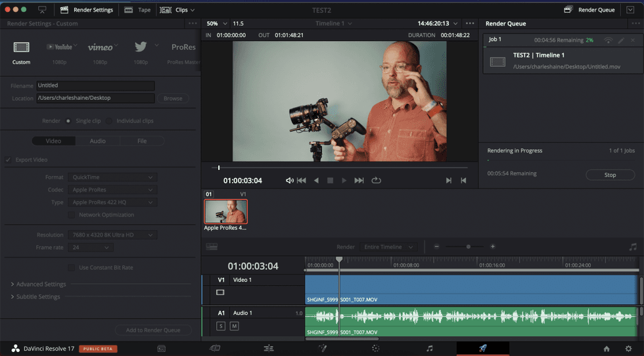644x356 pixels.
Task: Jump to first frame in viewer
Action: 302,180
